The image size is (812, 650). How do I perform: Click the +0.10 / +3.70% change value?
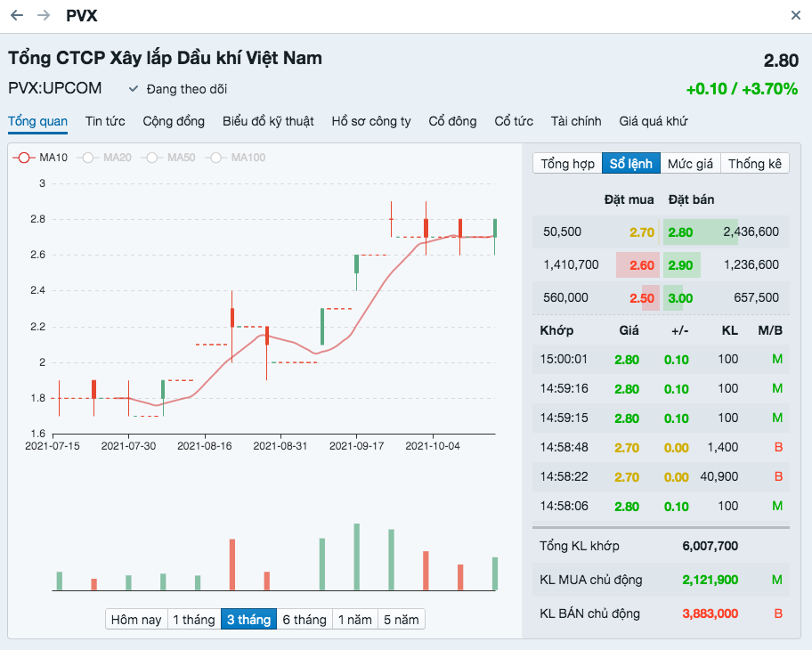742,89
